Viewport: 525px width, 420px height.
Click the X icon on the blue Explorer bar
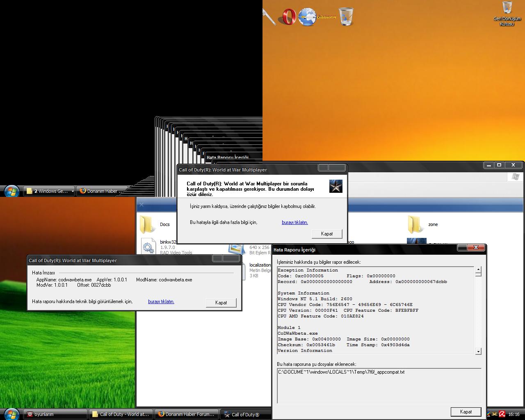click(x=142, y=205)
